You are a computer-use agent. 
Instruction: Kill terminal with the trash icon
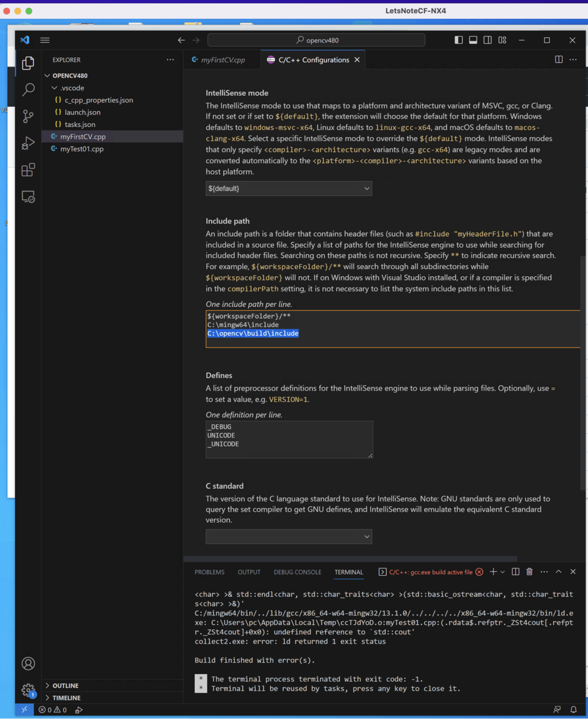pyautogui.click(x=529, y=572)
